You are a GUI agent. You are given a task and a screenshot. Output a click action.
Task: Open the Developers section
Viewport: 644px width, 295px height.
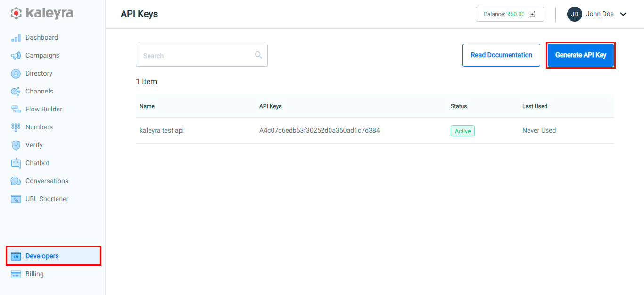tap(53, 256)
